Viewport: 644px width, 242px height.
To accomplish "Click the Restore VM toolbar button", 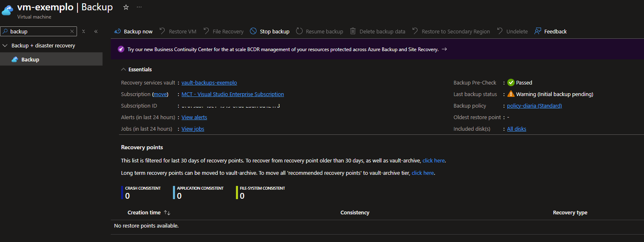I will (x=178, y=31).
